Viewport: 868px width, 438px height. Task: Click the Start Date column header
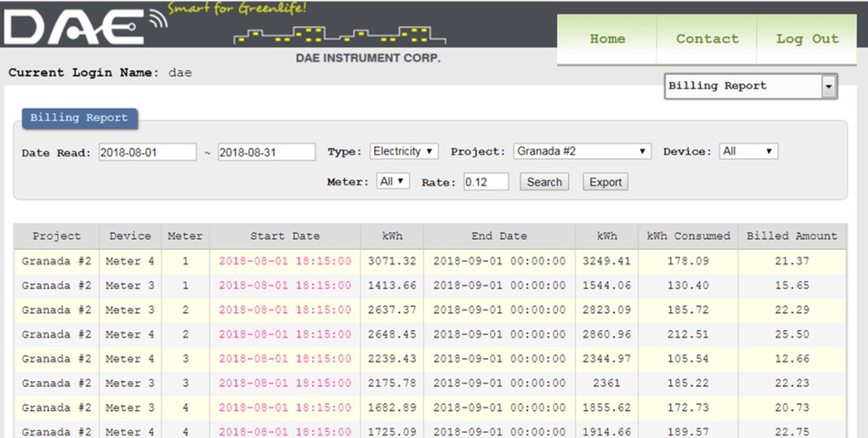285,236
